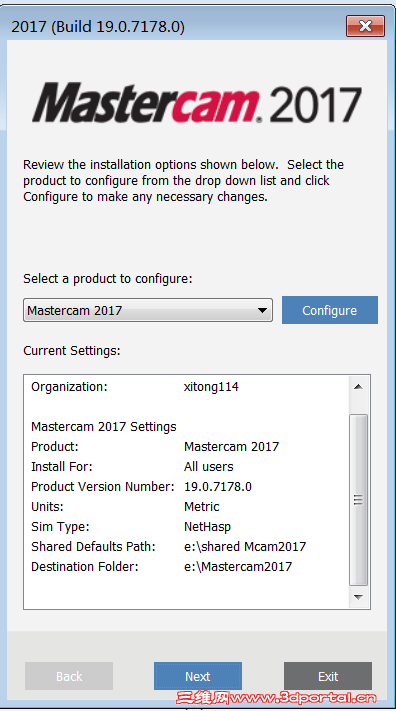Click the Current Settings scrollbar thumb

click(358, 500)
